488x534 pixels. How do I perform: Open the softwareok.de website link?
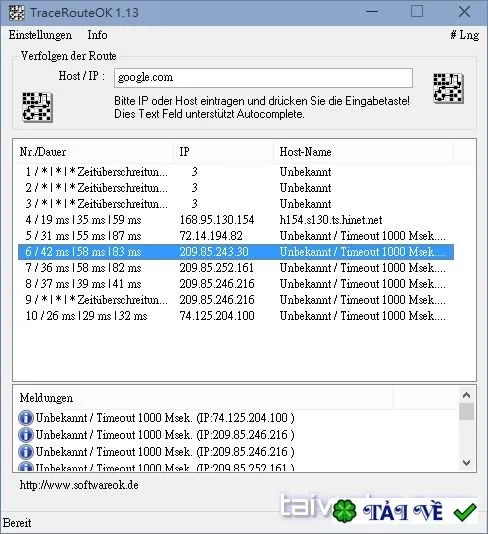79,485
